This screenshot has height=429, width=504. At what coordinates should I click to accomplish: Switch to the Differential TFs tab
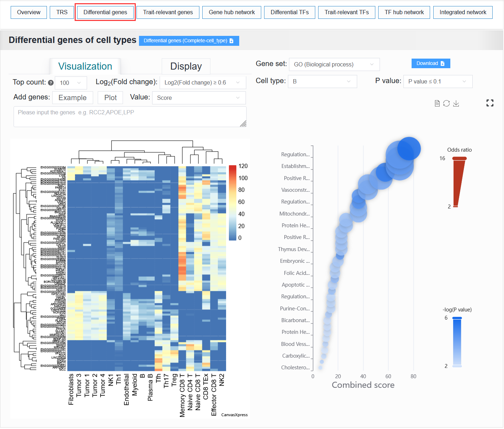290,12
